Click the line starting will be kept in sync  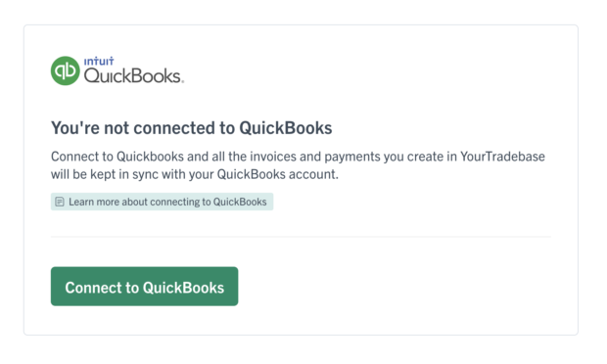coord(194,174)
